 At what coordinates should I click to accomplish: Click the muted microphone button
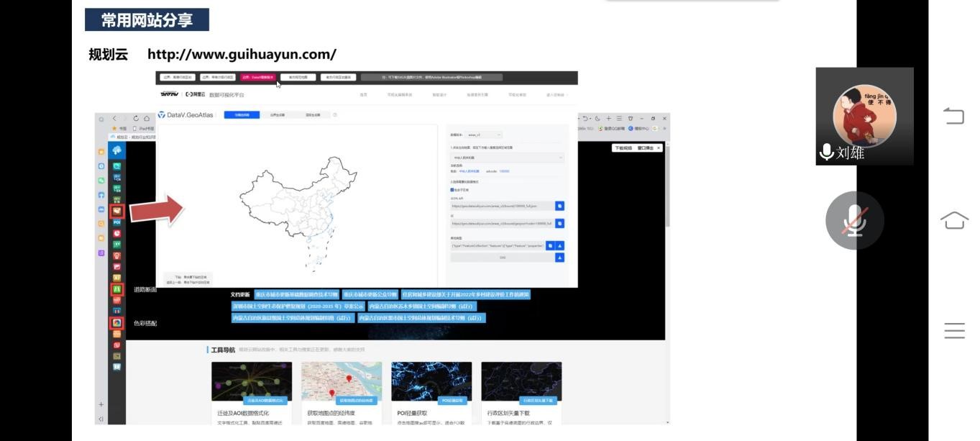pyautogui.click(x=854, y=221)
